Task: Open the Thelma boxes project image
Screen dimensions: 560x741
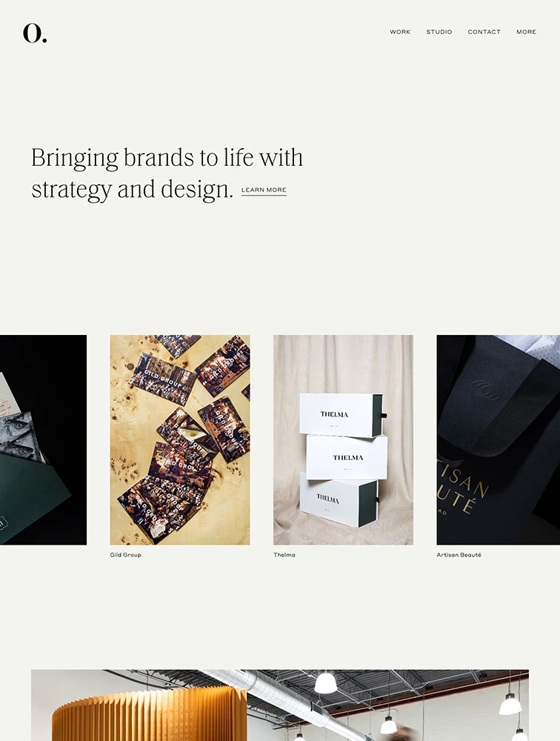Action: [x=343, y=440]
